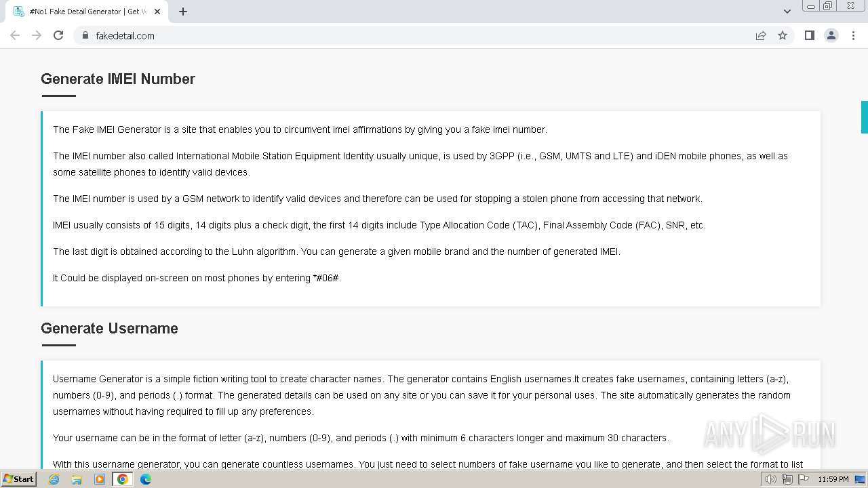The height and width of the screenshot is (488, 868).
Task: Click the Generate IMEI Number heading
Action: click(118, 79)
